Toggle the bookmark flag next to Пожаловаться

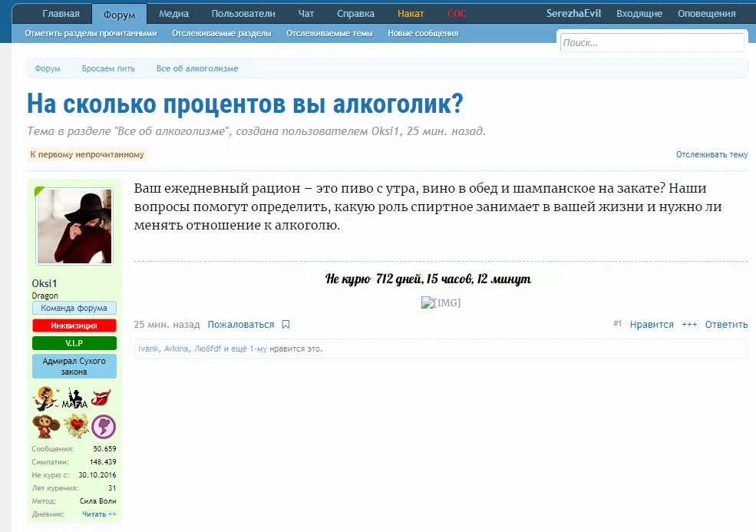click(x=285, y=324)
